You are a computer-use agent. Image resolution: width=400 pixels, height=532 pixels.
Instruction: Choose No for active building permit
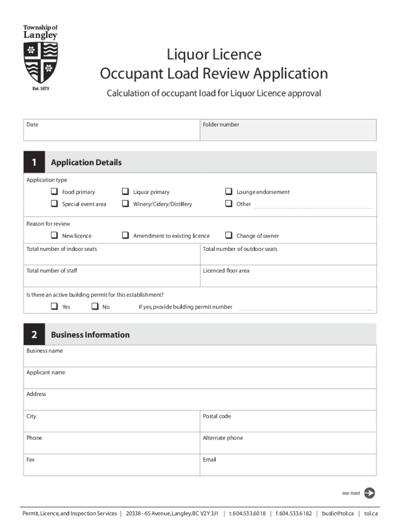click(x=95, y=307)
